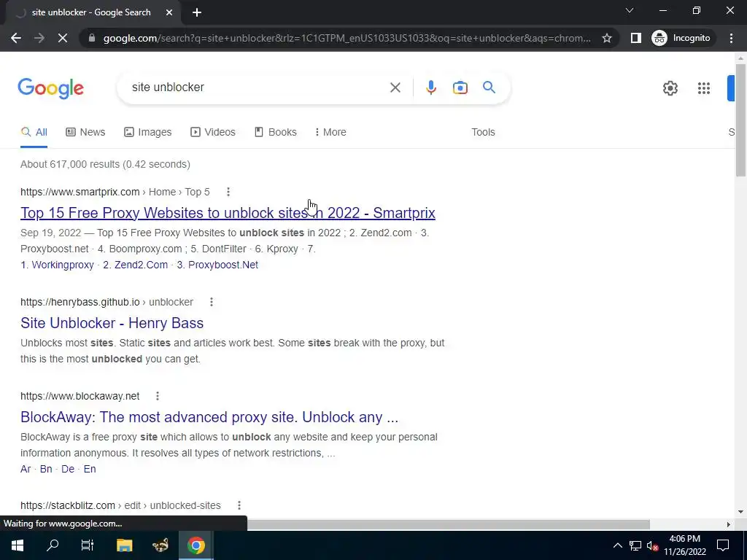This screenshot has width=747, height=560.
Task: Click the About 617,000 results text
Action: point(105,164)
